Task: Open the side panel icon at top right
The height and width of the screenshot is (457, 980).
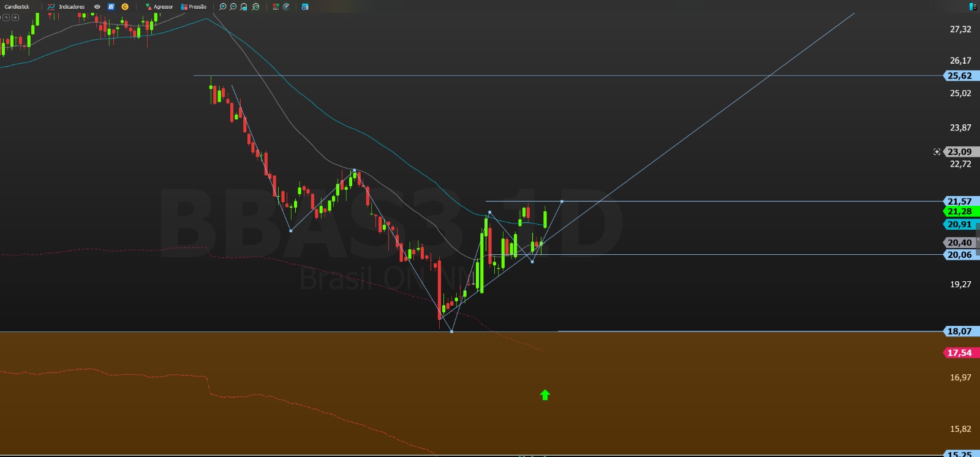Action: [x=973, y=7]
